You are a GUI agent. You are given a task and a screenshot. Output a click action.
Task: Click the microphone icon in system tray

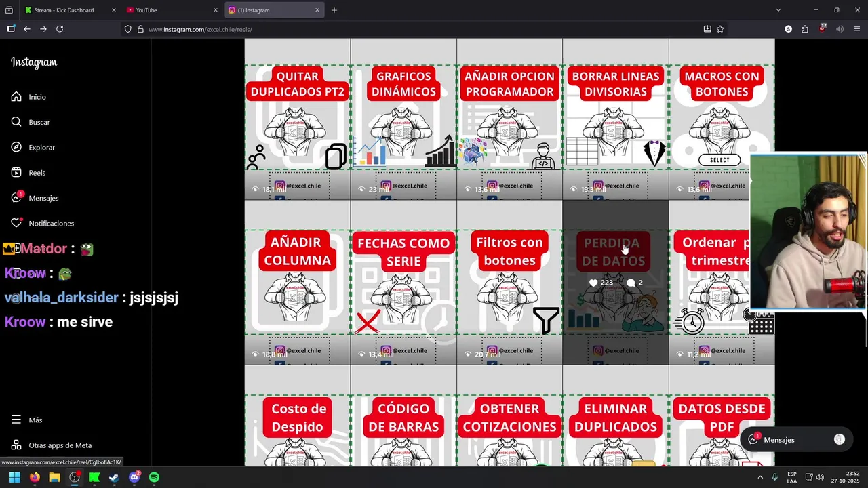tap(774, 477)
